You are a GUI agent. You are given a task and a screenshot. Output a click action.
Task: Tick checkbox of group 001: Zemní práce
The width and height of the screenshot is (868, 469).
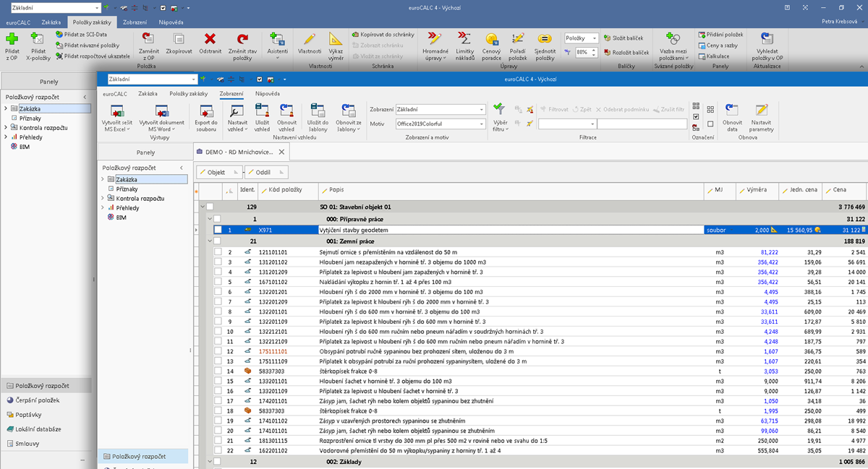click(218, 241)
